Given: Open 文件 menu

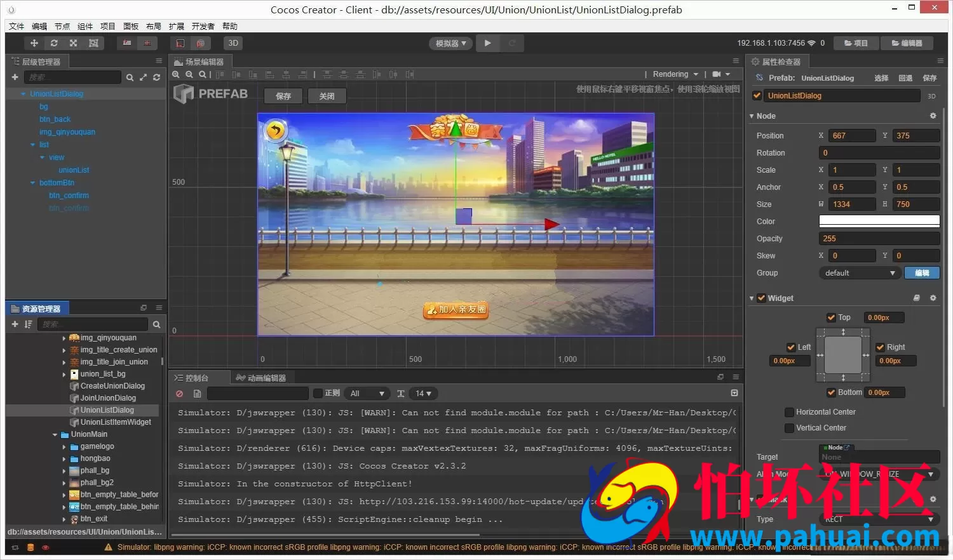Looking at the screenshot, I should 17,26.
